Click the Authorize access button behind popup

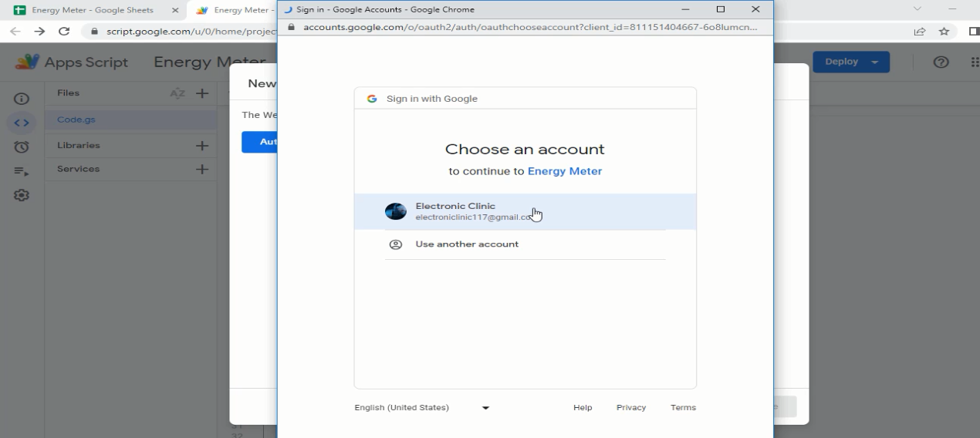260,142
